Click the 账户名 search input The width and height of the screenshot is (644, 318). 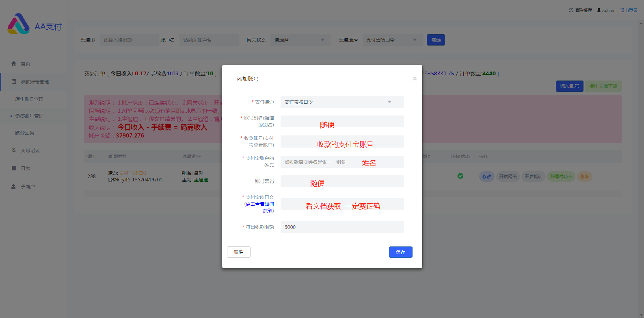(209, 40)
